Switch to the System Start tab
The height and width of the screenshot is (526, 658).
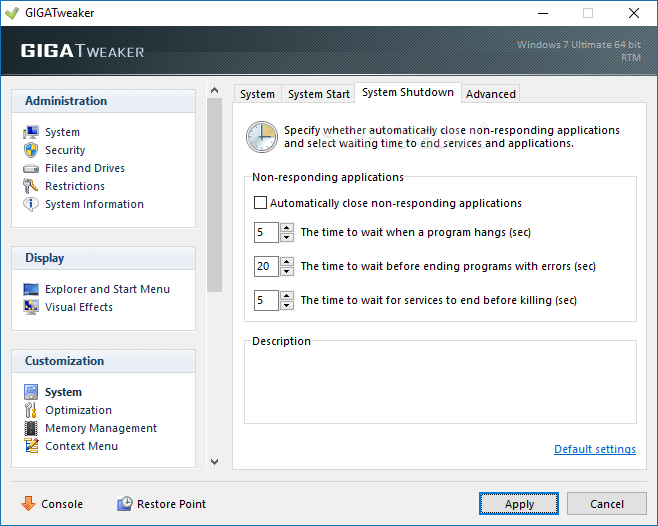pos(319,94)
